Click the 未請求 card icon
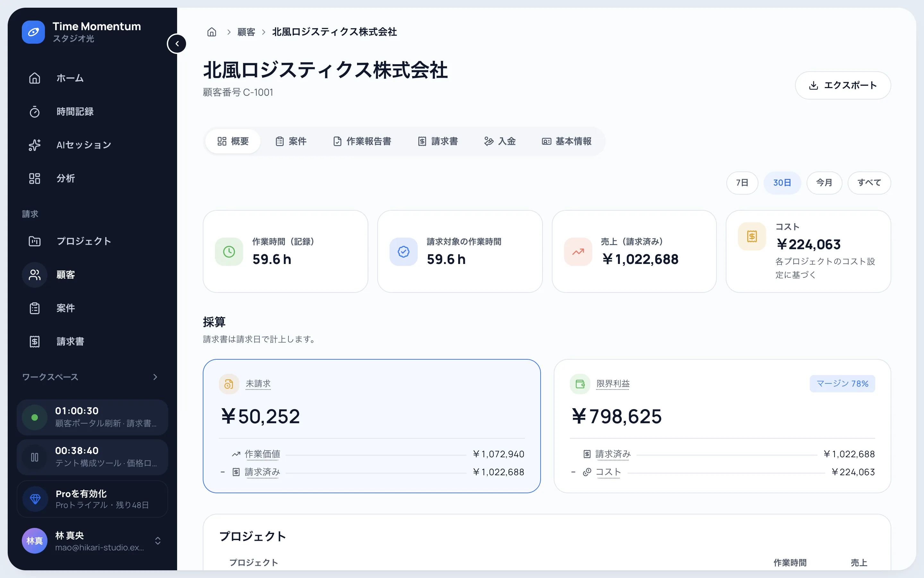 [229, 384]
